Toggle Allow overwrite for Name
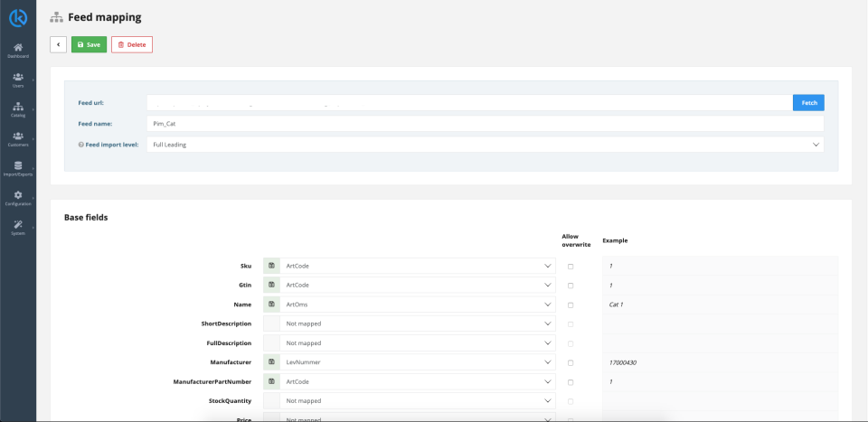Screen dimensions: 868x422 (571, 305)
